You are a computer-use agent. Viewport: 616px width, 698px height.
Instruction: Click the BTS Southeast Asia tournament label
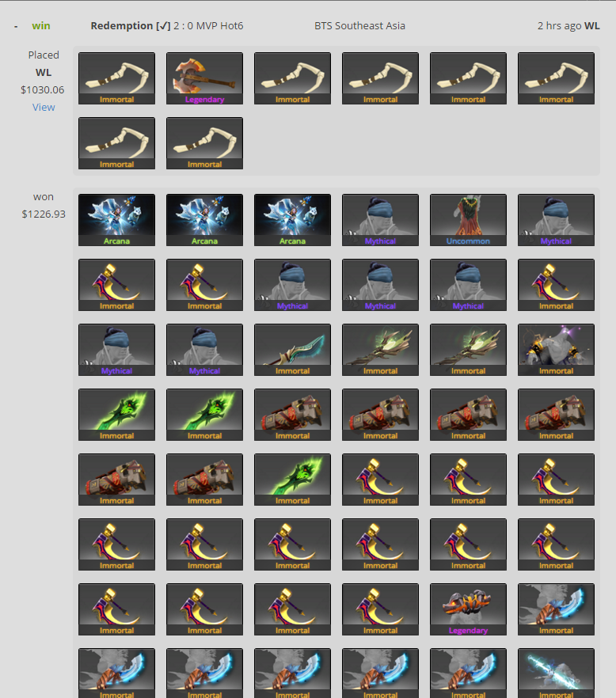tap(360, 26)
